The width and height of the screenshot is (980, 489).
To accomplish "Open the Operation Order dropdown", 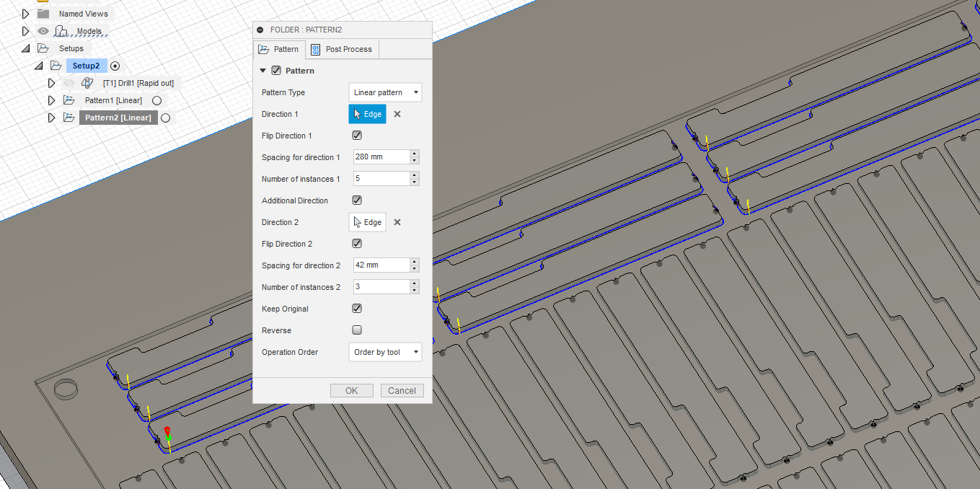I will point(385,352).
